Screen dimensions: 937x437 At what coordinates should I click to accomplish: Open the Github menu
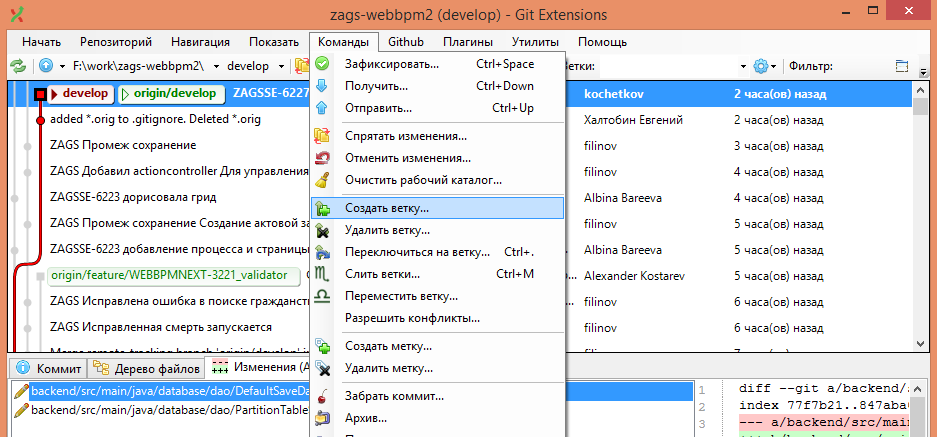click(x=406, y=42)
